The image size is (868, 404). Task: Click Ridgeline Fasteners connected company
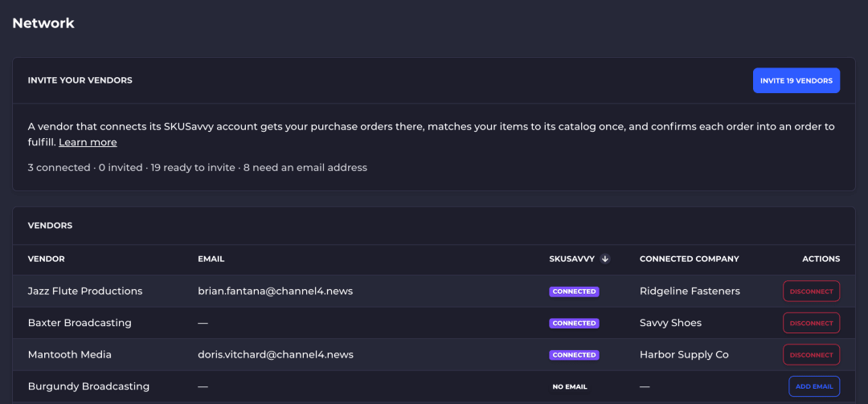click(x=690, y=291)
